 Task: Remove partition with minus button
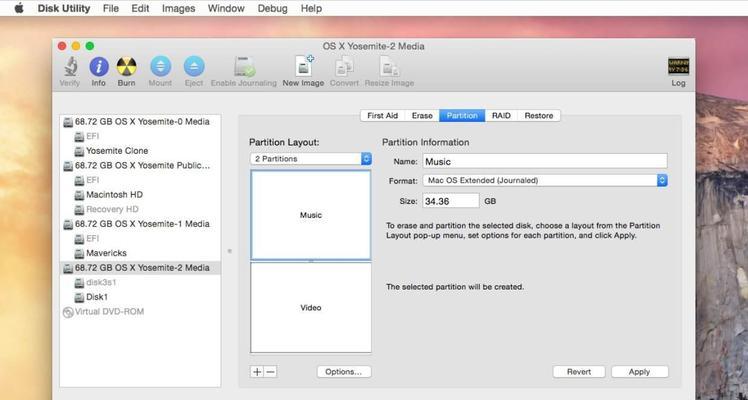tap(270, 372)
